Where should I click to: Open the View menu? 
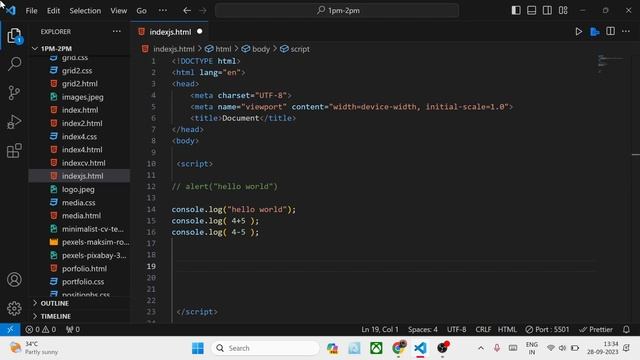pos(119,11)
